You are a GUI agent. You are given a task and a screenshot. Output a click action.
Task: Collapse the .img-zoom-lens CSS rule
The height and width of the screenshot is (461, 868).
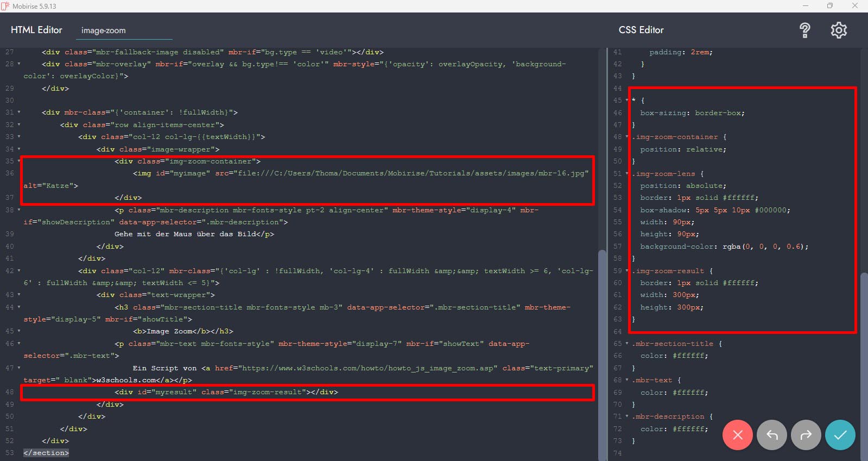point(627,174)
